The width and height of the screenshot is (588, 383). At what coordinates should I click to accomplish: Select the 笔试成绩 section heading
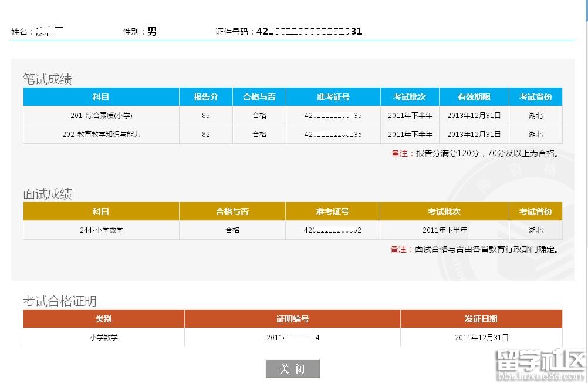(48, 79)
